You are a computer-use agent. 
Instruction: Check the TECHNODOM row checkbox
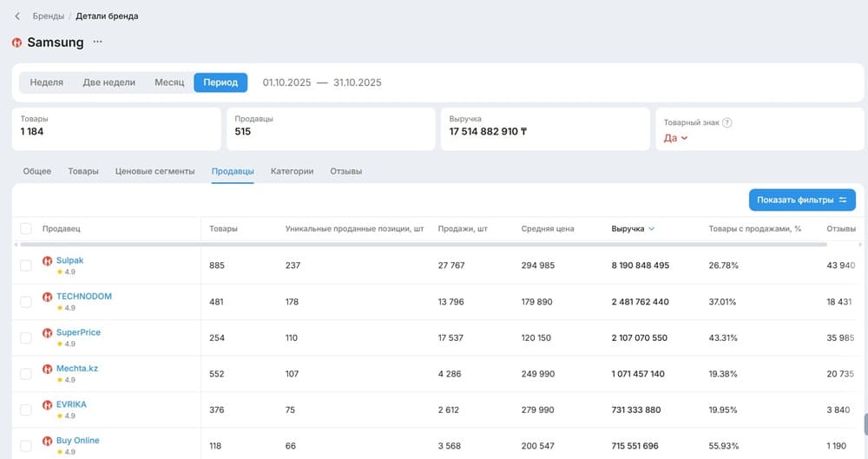(26, 302)
